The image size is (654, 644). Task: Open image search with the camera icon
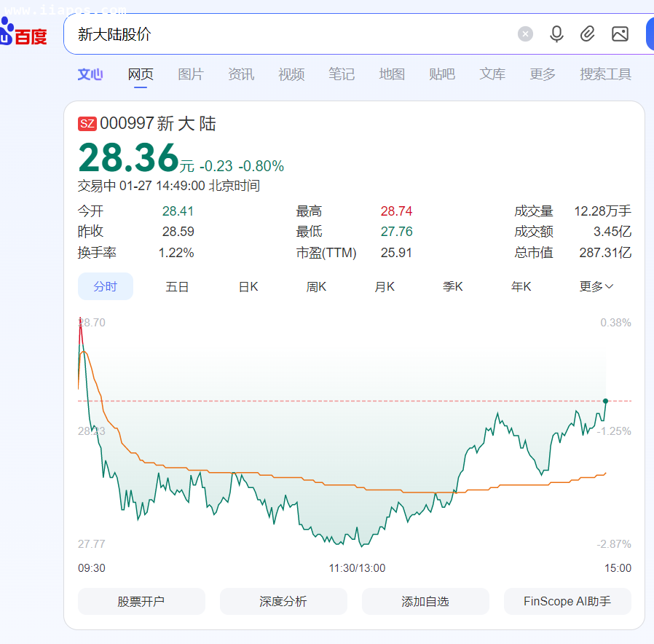pyautogui.click(x=620, y=34)
